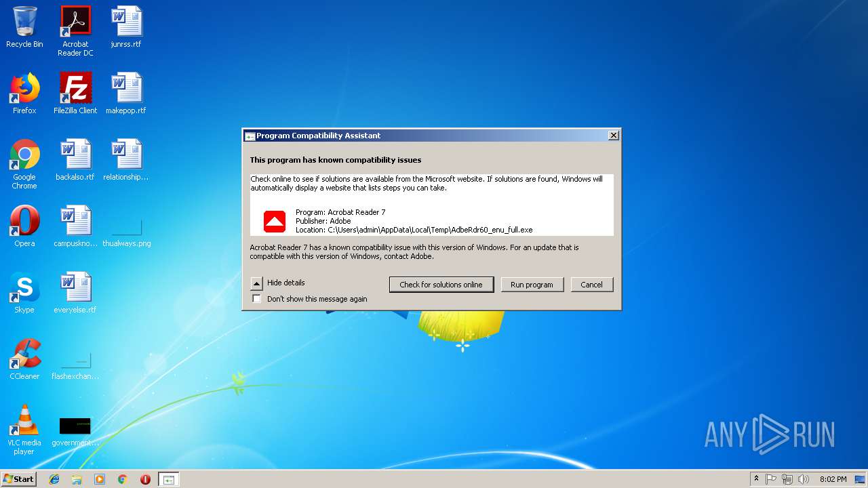Open Windows Media Player taskbar icon

(x=100, y=479)
